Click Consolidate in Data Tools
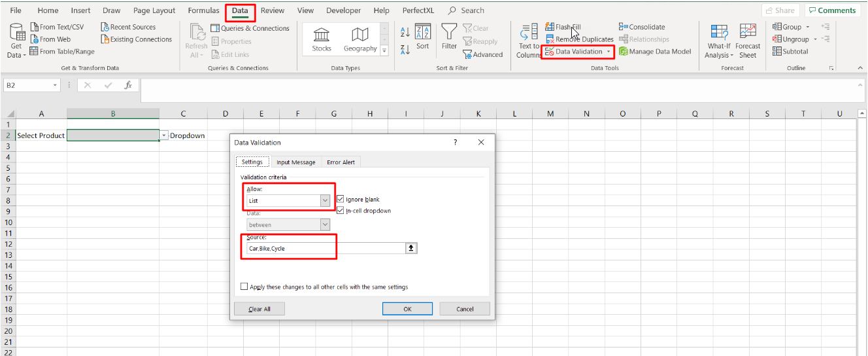The height and width of the screenshot is (356, 868). (x=642, y=27)
